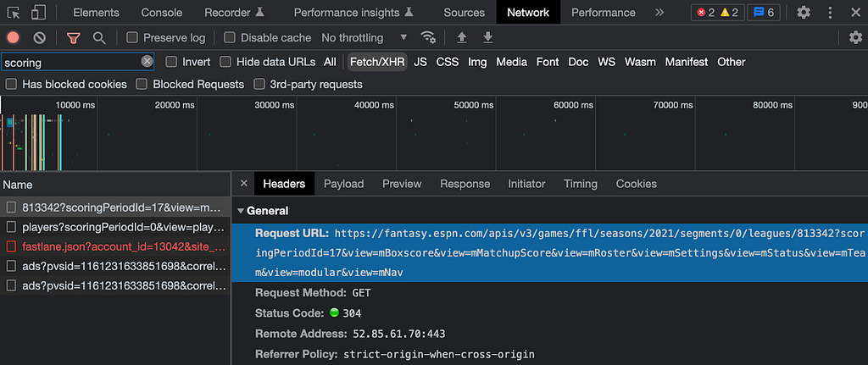Filter by Img requests
Viewport: 868px width, 365px height.
pyautogui.click(x=477, y=61)
